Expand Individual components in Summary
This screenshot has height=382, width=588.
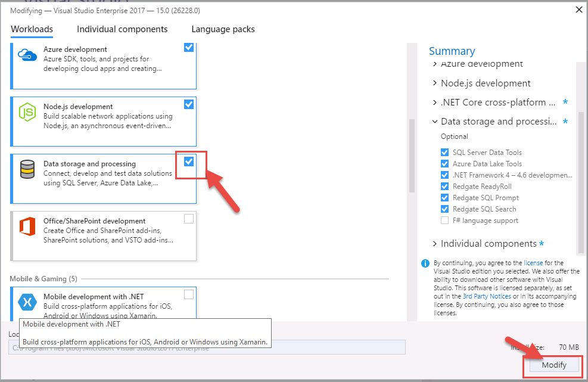coord(435,244)
